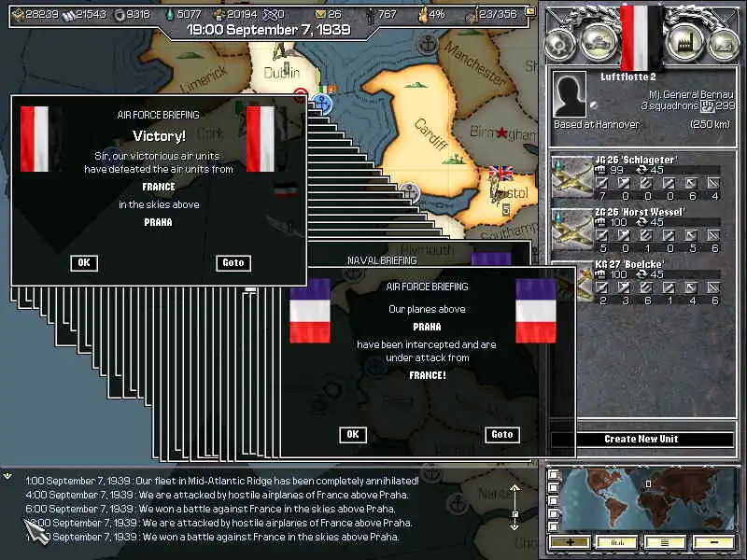Open the yellow menu button on top bar
The width and height of the screenshot is (747, 560).
click(x=529, y=10)
